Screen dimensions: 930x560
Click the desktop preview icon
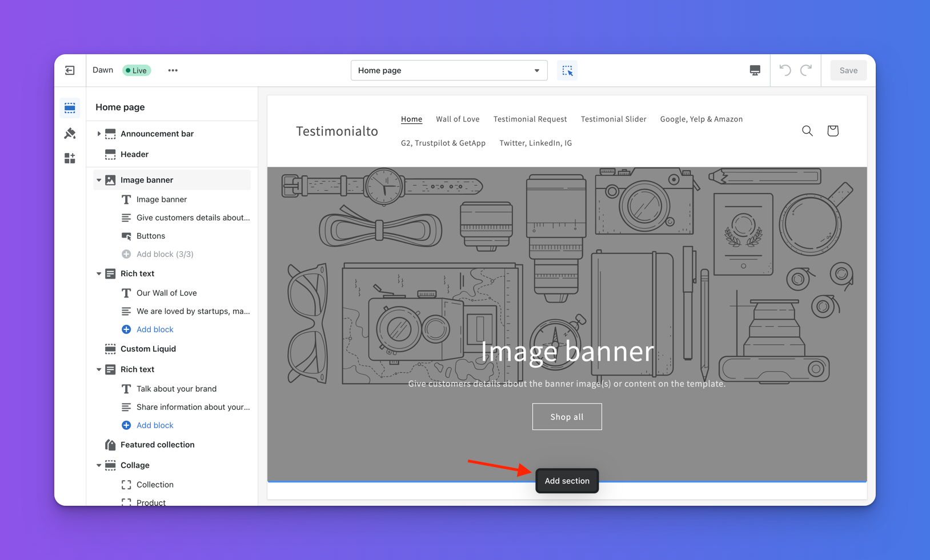(x=755, y=70)
